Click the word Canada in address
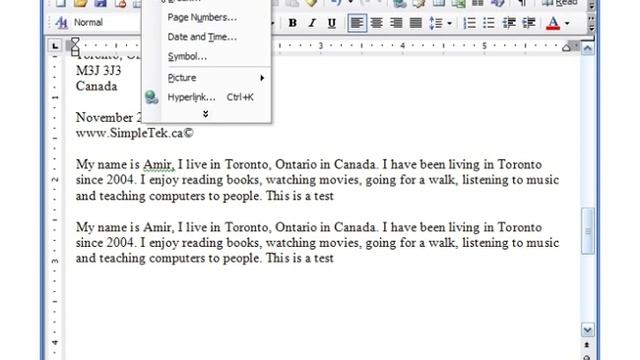Screen dimensions: 640x360 97,86
